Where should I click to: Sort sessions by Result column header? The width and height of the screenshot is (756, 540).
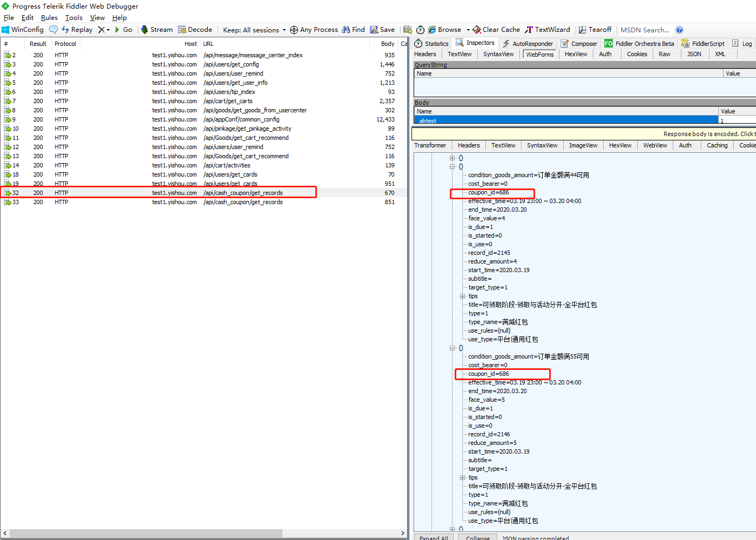click(x=38, y=44)
